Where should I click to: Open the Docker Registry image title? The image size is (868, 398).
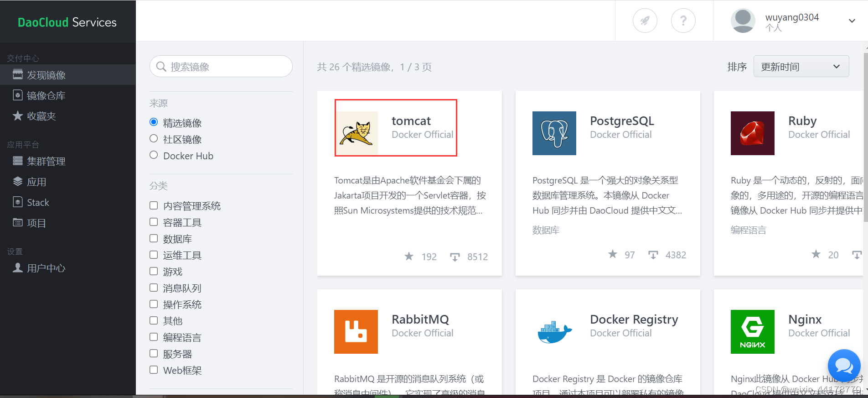coord(634,319)
